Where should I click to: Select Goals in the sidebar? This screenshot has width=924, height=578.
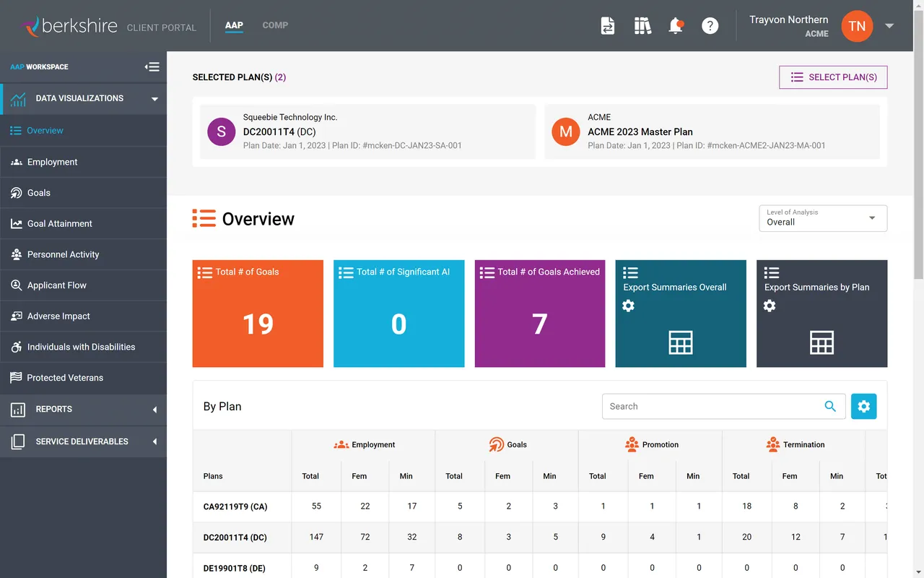tap(39, 192)
